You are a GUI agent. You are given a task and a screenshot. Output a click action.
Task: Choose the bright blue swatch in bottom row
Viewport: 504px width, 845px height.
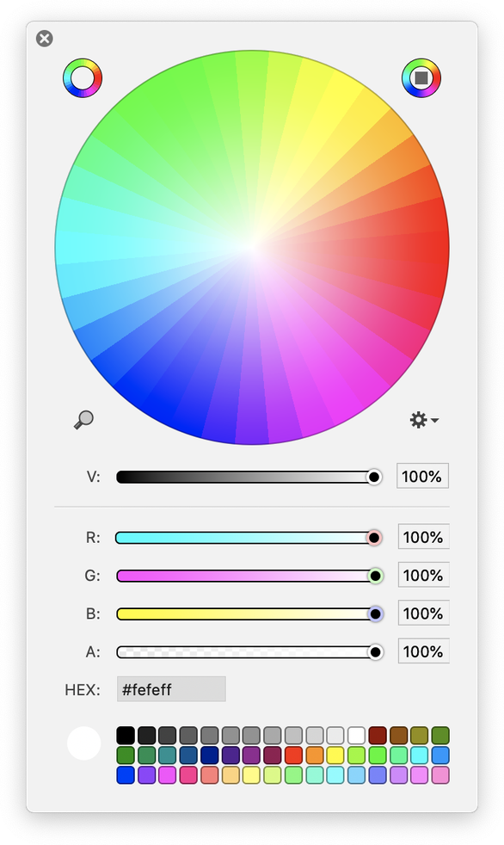pyautogui.click(x=126, y=775)
